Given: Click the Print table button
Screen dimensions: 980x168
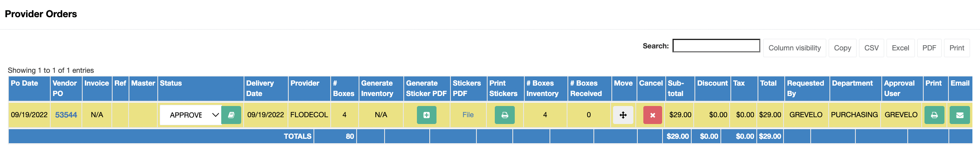Looking at the screenshot, I should tap(956, 48).
